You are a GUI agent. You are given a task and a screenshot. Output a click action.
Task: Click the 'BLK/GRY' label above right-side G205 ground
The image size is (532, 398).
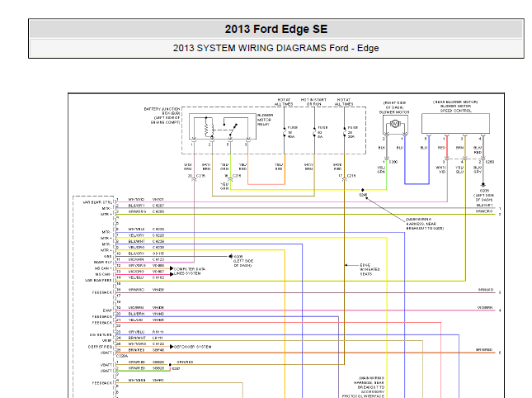pyautogui.click(x=478, y=169)
